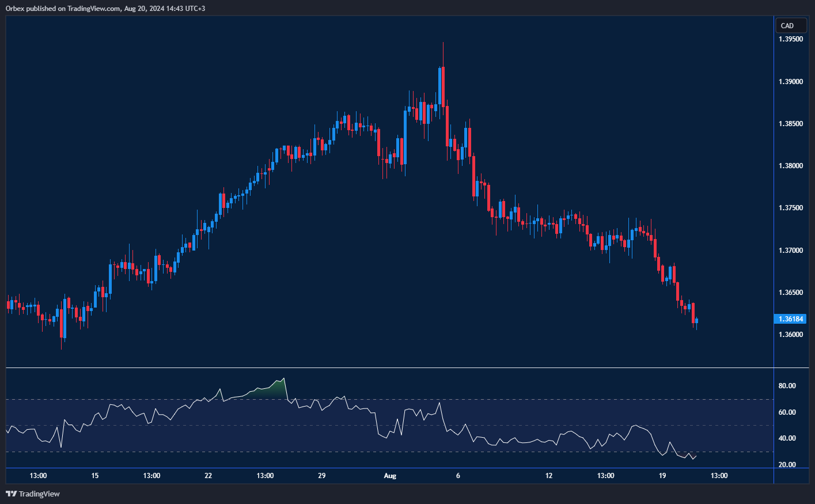Screen dimensions: 815x504
Task: Select the Aug label on time axis
Action: click(x=390, y=476)
